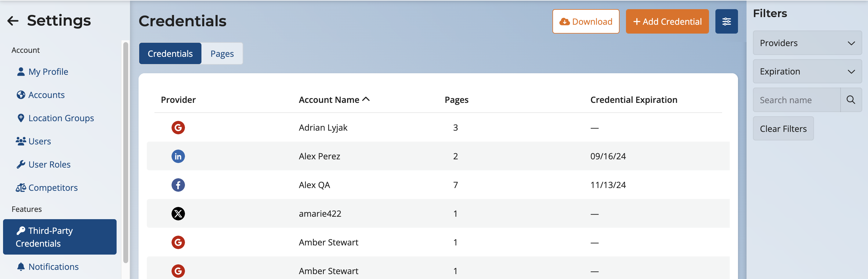Focus the Search name input field
Viewport: 868px width, 279px height.
coord(796,100)
